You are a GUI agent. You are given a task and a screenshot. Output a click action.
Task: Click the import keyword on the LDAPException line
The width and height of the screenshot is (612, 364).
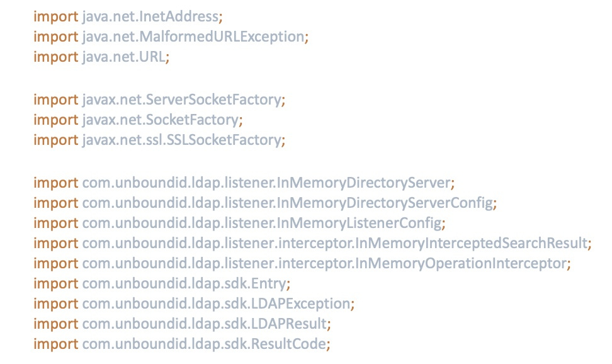click(x=55, y=304)
